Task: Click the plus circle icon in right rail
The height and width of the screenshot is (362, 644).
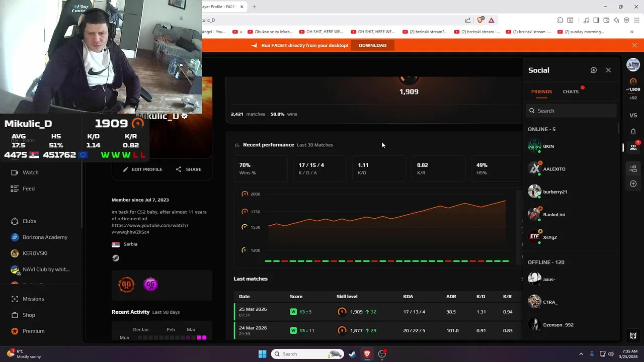Action: point(633,184)
